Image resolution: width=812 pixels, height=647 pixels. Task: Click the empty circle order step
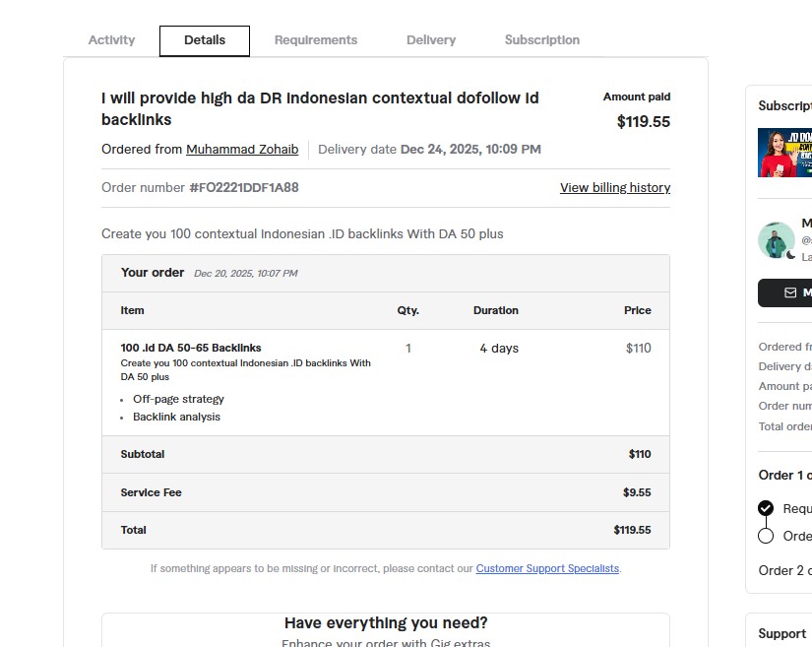(766, 536)
